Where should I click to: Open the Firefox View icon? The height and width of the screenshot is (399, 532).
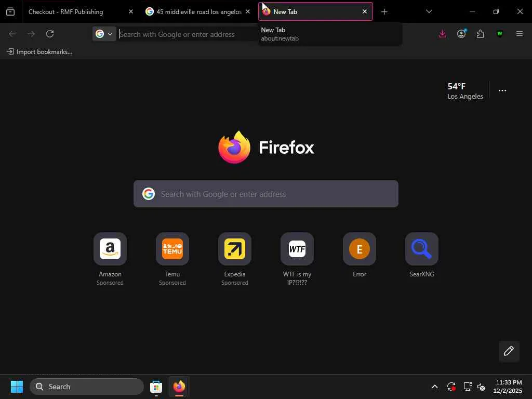pos(10,11)
